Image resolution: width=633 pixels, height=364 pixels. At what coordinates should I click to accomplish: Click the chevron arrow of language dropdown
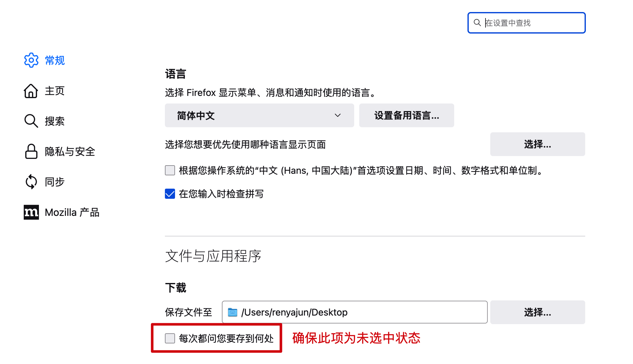pyautogui.click(x=338, y=116)
